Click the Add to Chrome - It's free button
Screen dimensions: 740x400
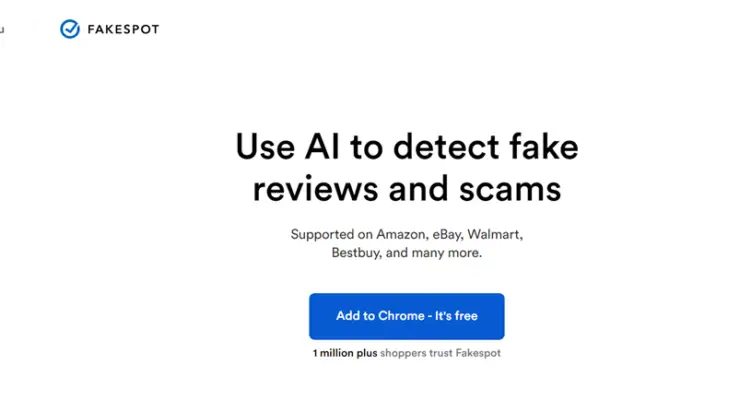[x=407, y=316]
